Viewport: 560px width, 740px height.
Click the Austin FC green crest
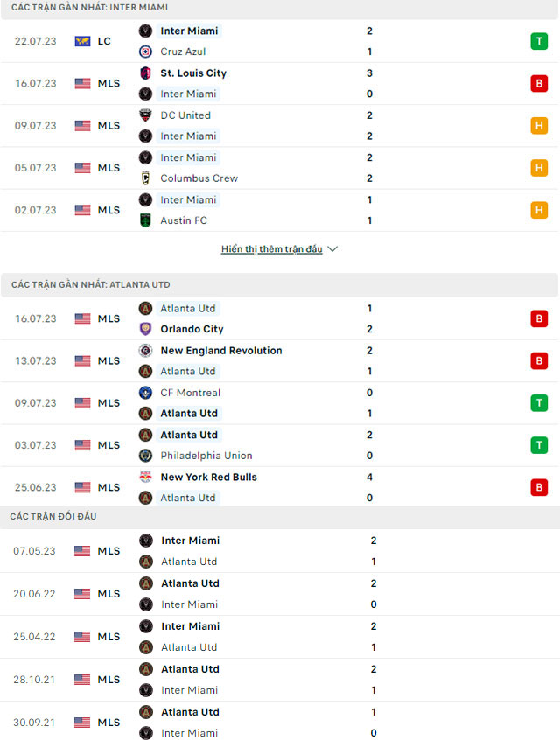(x=145, y=220)
